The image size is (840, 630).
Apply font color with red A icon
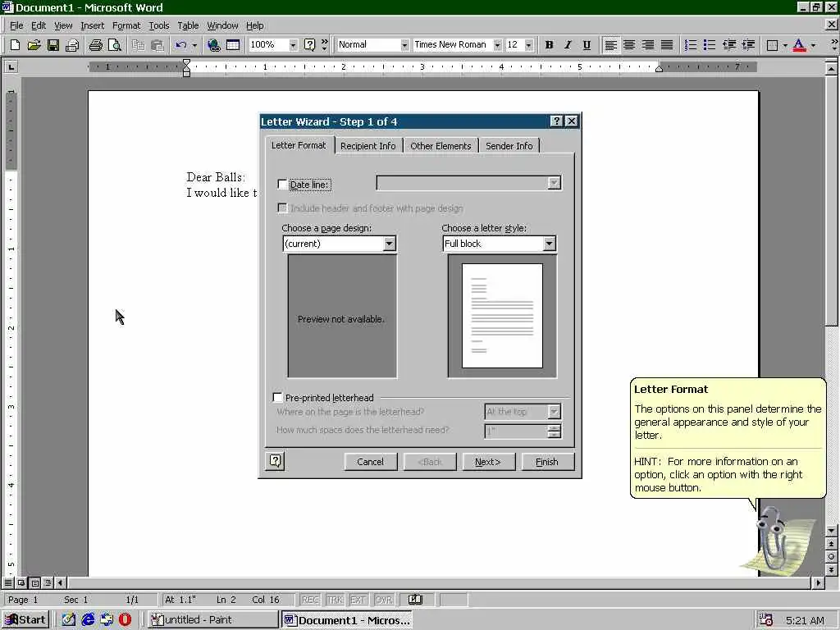coord(799,45)
